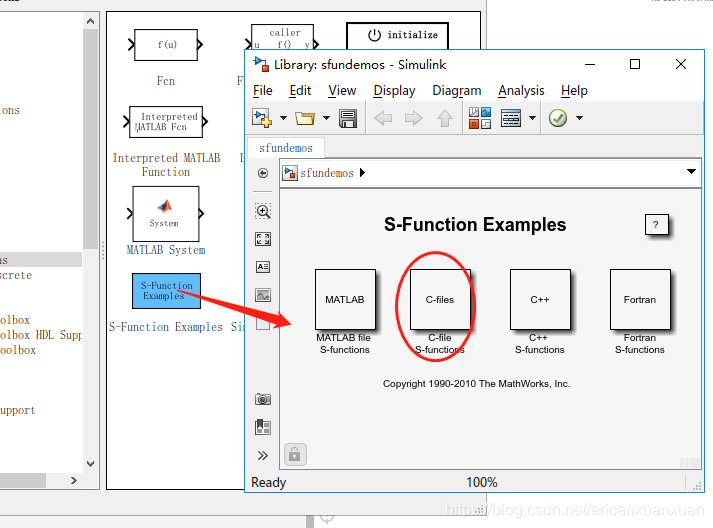Image resolution: width=713 pixels, height=528 pixels.
Task: Click the 'oolbox HDL Supp' tree entry
Action: point(41,335)
